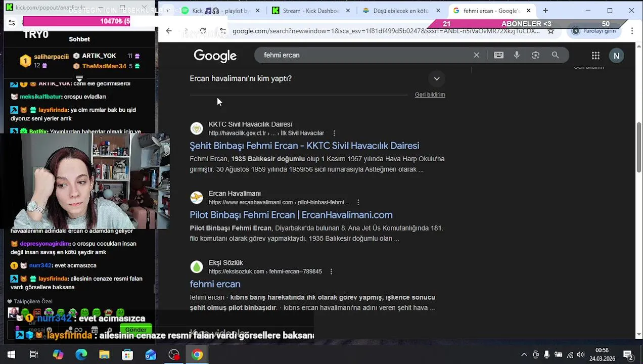Open Microsoft Edge from taskbar
Screen dimensions: 643x364
tap(81, 355)
